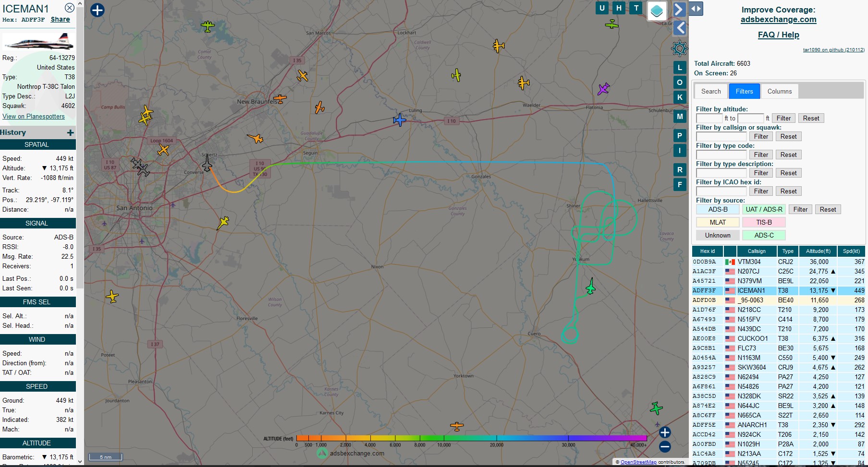Click the Share link under ICEMAN1
The width and height of the screenshot is (868, 467).
pos(61,20)
